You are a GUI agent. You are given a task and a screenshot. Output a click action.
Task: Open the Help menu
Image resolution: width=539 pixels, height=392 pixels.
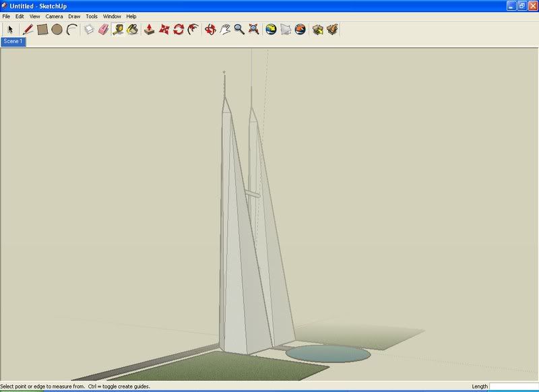131,16
